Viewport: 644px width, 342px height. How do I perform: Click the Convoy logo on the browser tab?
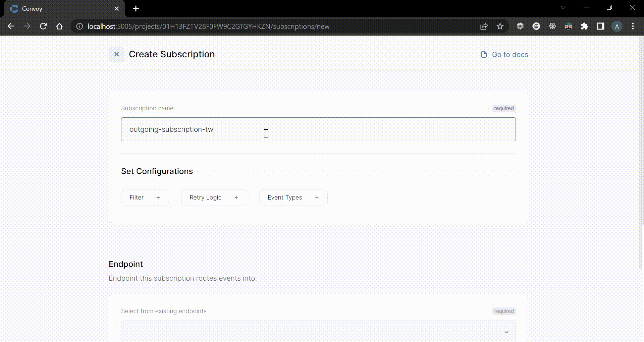14,9
